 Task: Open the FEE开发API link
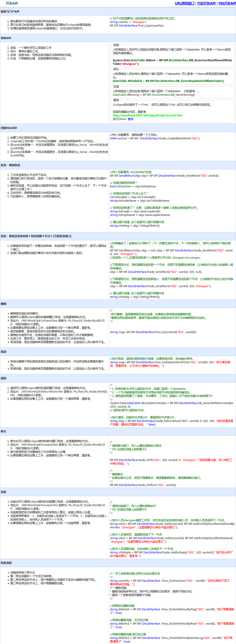click(227, 3)
